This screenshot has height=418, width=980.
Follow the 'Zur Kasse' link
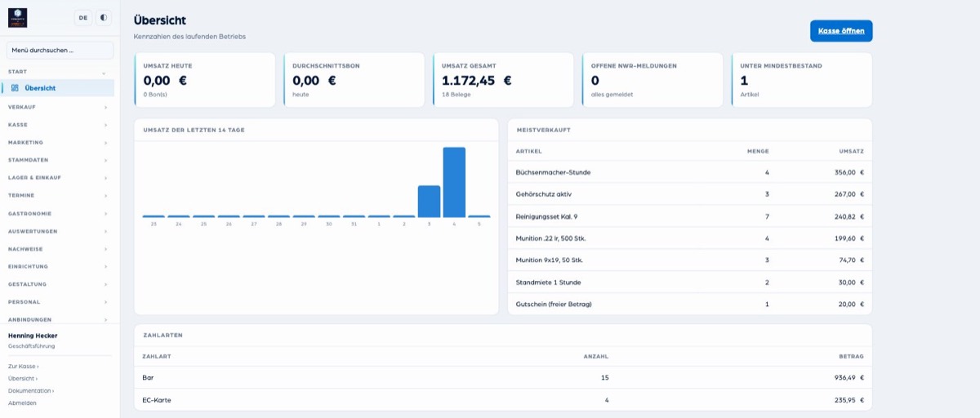click(24, 367)
